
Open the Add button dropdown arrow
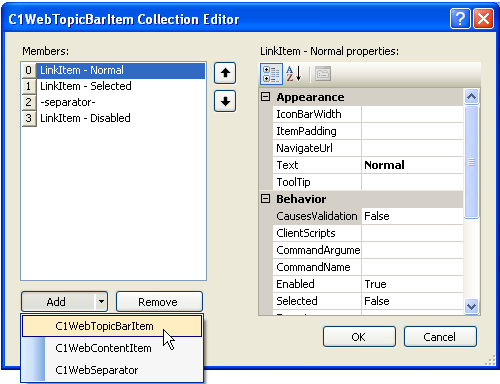pos(101,302)
